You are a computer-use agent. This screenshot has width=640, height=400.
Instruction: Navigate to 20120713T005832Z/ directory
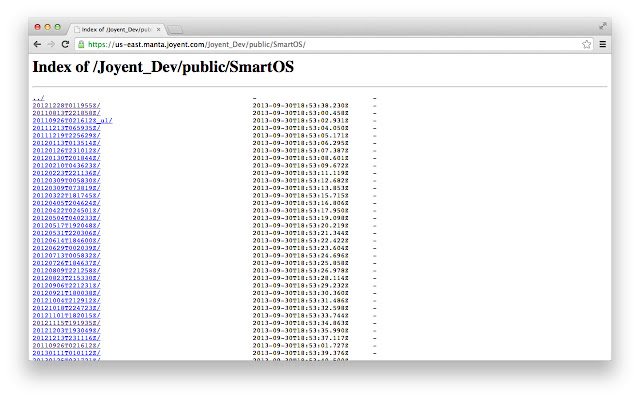click(x=67, y=256)
